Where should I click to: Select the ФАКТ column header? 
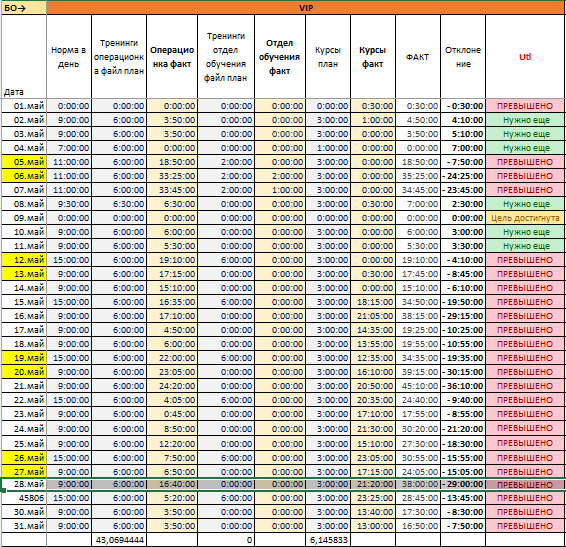[x=418, y=57]
